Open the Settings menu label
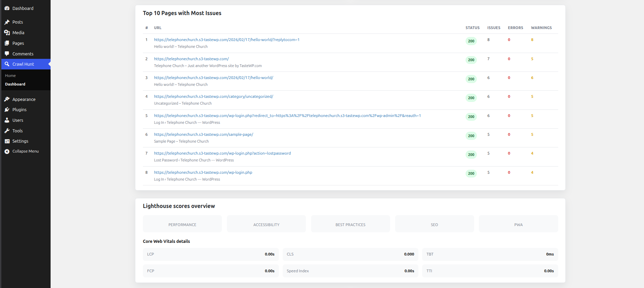The width and height of the screenshot is (644, 288). pyautogui.click(x=20, y=141)
